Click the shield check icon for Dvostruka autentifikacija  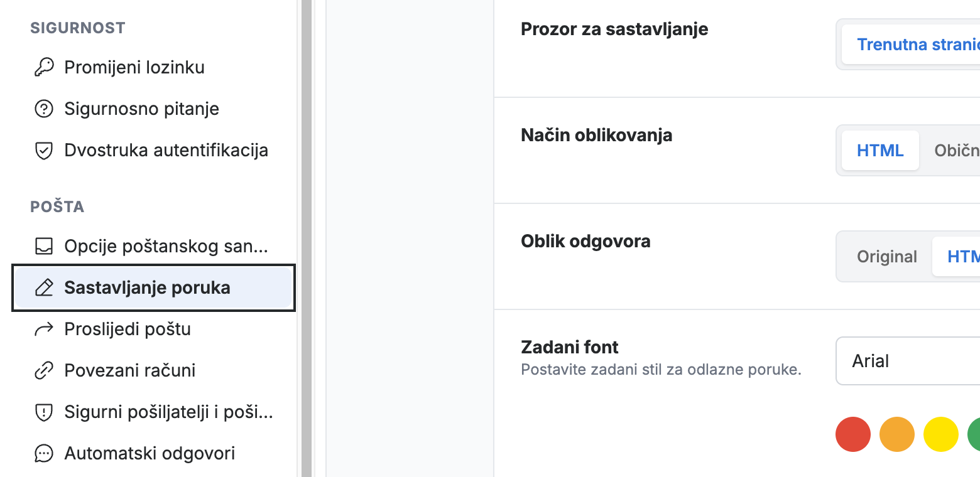click(x=43, y=151)
